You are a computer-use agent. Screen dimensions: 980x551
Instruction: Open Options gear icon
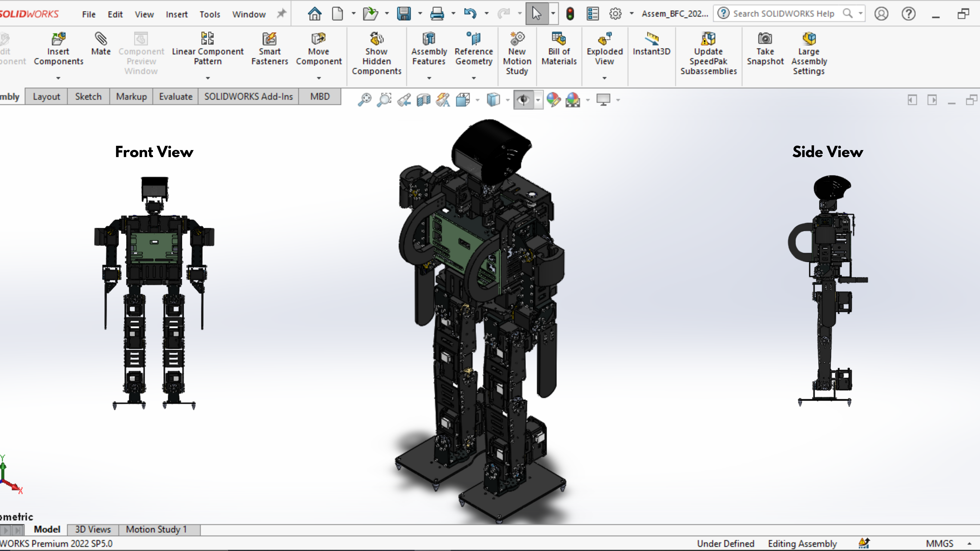click(x=615, y=14)
